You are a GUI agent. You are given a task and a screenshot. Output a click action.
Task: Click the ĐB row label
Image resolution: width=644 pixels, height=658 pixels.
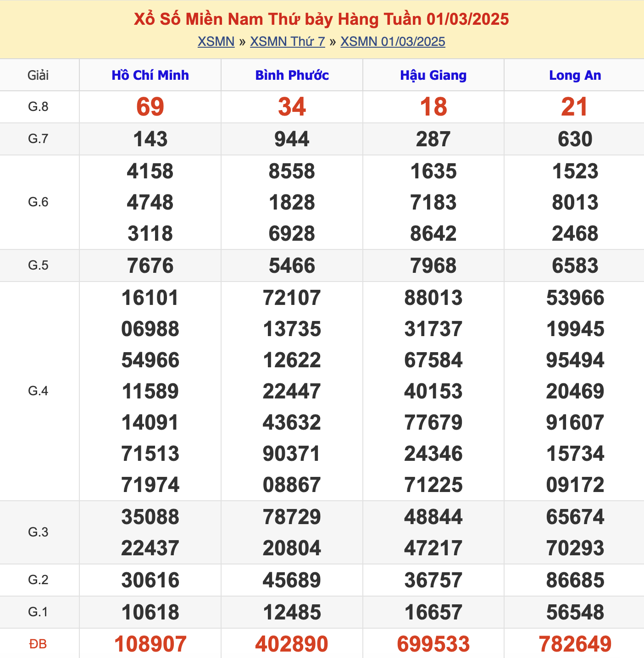tap(38, 644)
